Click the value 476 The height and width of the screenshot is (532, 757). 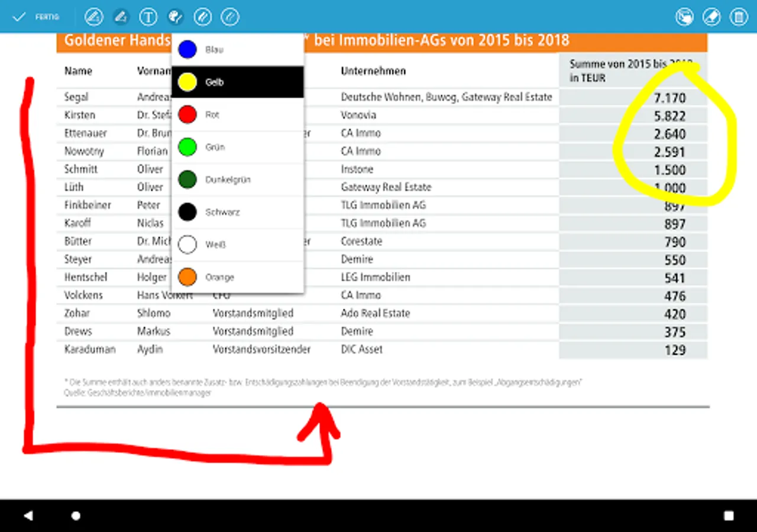(x=675, y=296)
